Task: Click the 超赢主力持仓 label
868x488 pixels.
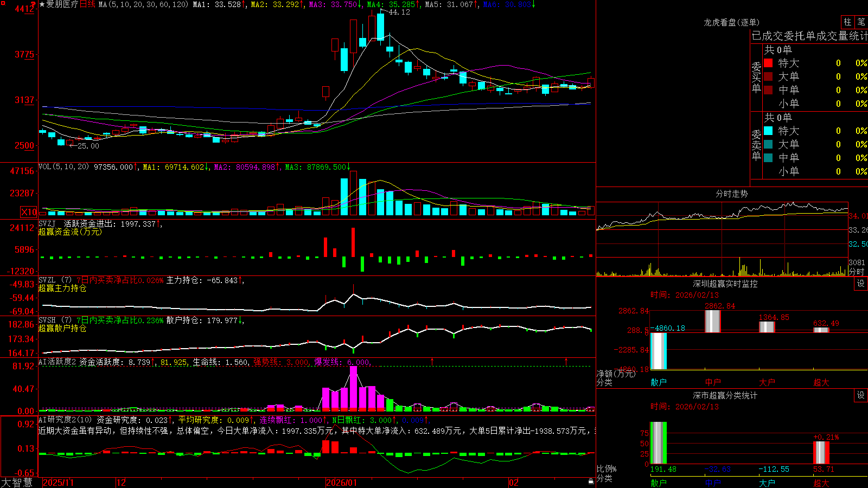Action: (x=62, y=288)
